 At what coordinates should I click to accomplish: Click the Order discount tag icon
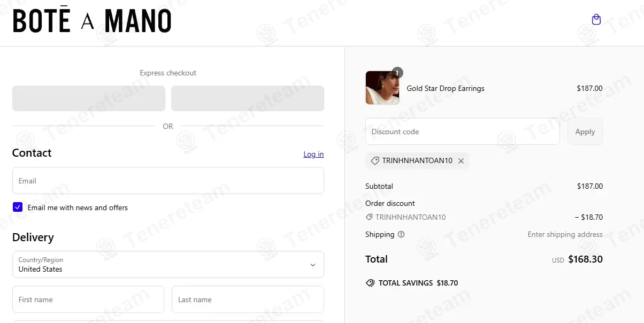click(x=369, y=217)
